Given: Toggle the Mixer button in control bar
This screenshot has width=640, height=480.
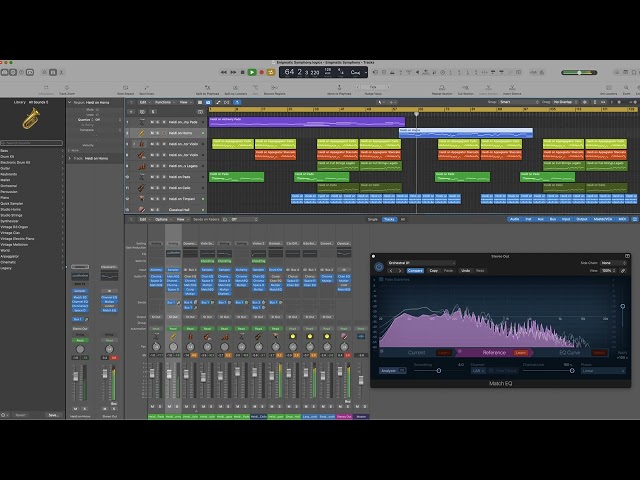Looking at the screenshot, I should (x=53, y=72).
